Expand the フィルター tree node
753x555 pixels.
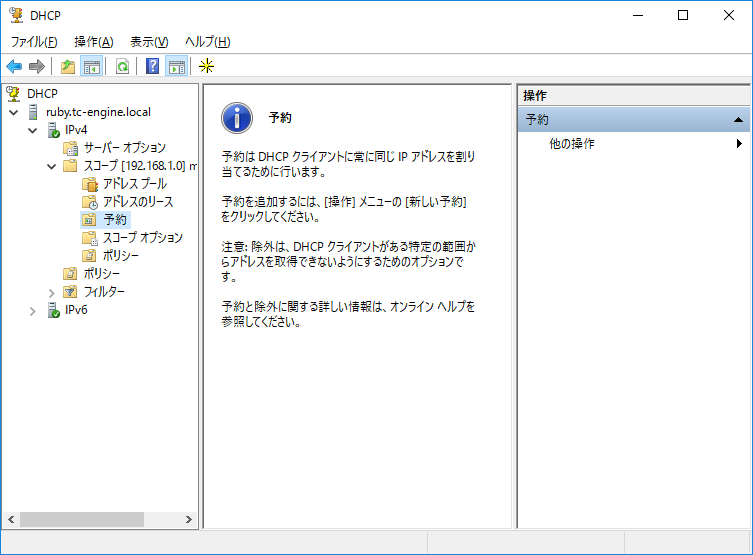tap(51, 292)
